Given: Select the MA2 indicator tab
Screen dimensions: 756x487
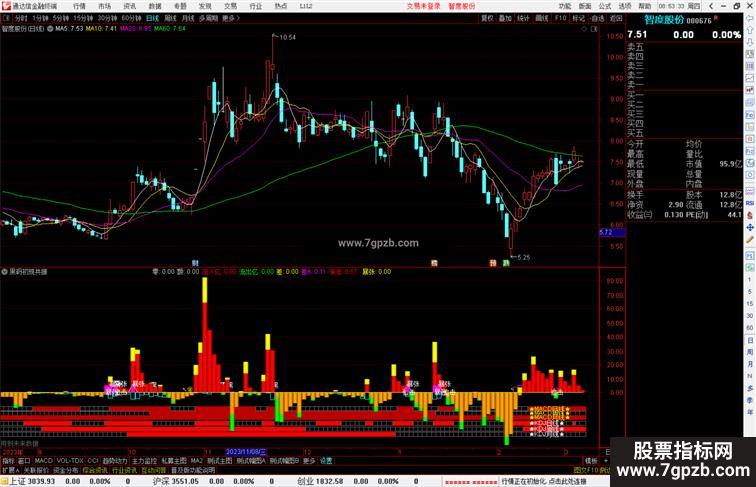Looking at the screenshot, I should pyautogui.click(x=196, y=461).
